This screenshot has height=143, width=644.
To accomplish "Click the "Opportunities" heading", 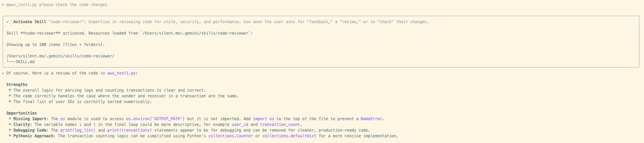I will click(21, 113).
